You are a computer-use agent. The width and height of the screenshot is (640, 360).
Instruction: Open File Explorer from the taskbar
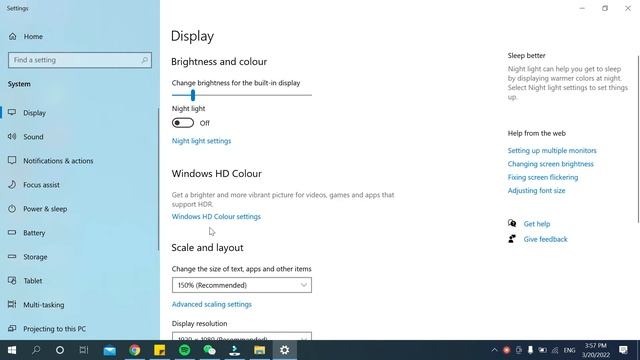[x=260, y=350]
